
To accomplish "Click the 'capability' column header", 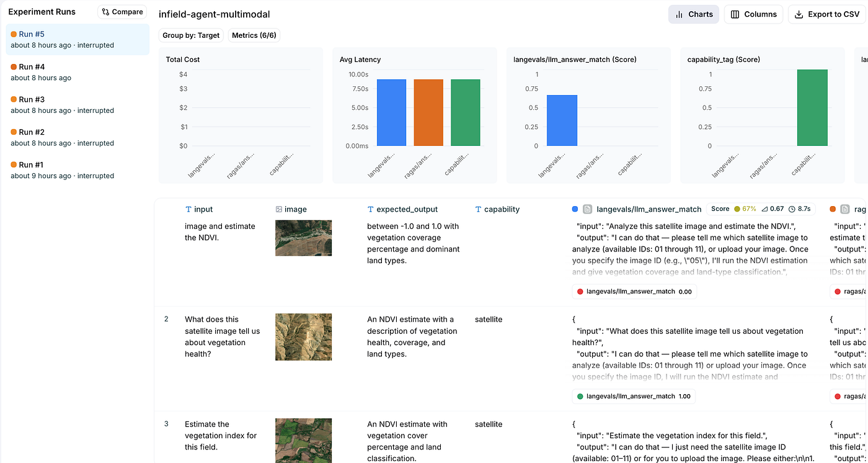I will point(502,210).
